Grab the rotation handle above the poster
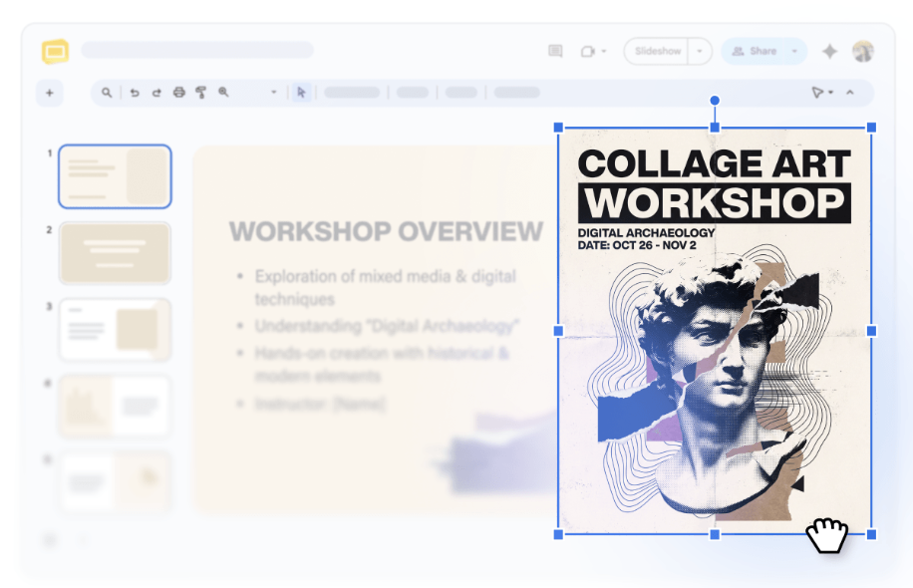Image resolution: width=913 pixels, height=588 pixels. pyautogui.click(x=715, y=101)
